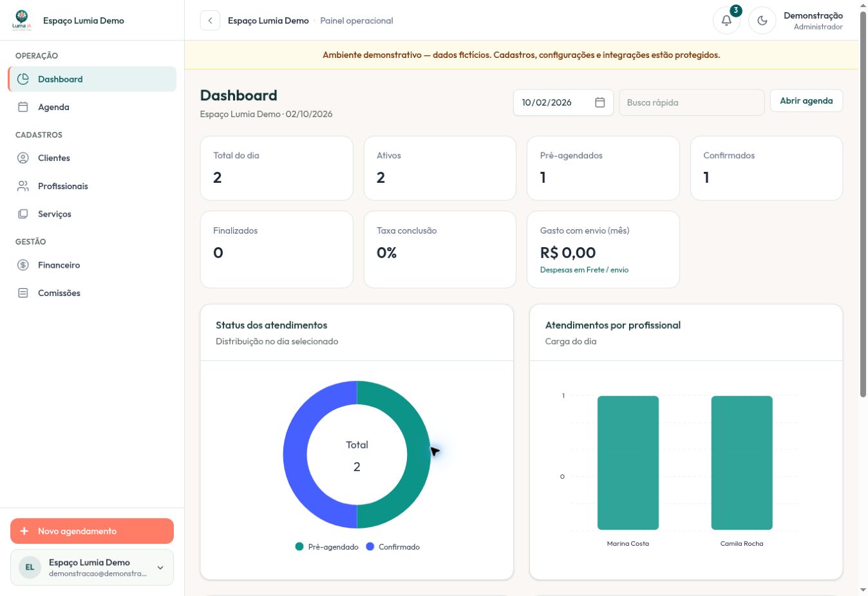Click the Camila Rocha bar in chart
The width and height of the screenshot is (868, 596).
tap(742, 463)
